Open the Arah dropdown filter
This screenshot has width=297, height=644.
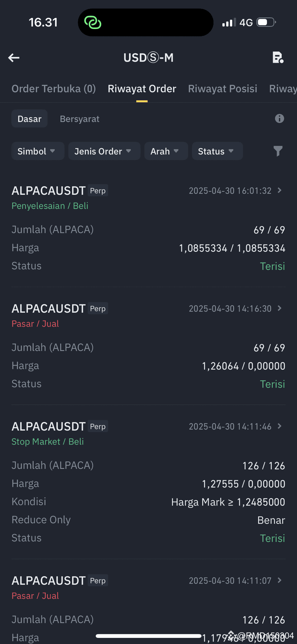pos(166,151)
